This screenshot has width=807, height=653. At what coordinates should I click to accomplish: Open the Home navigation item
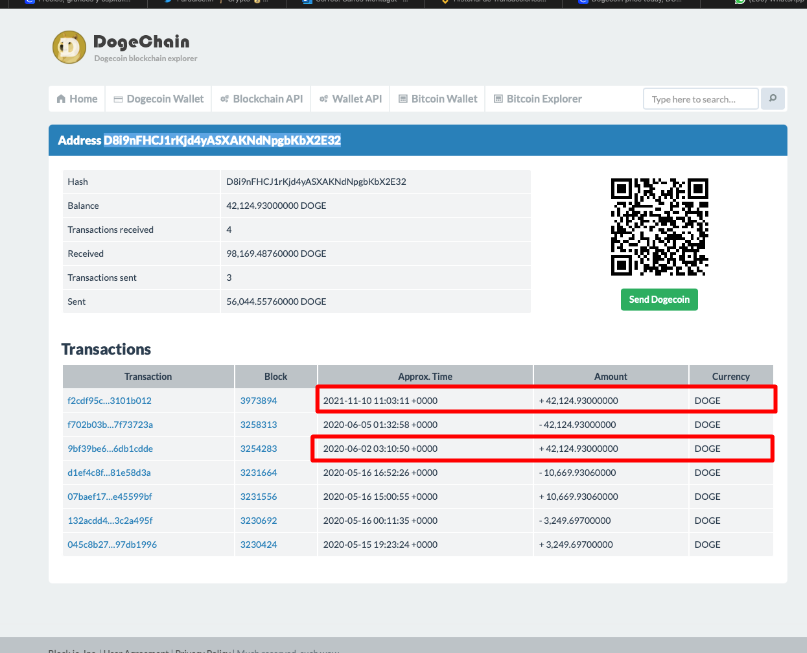coord(77,99)
